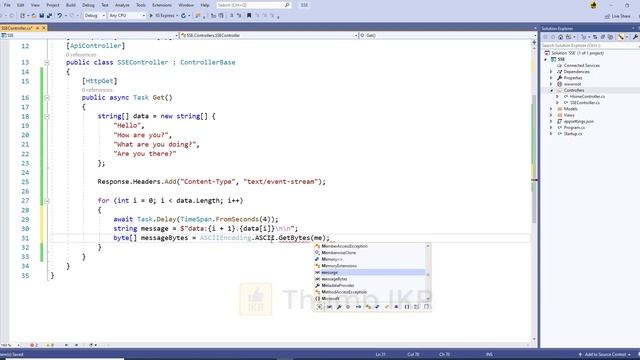Click the Save icon in the toolbar
Viewport: 640px width, 360px height.
pyautogui.click(x=42, y=16)
